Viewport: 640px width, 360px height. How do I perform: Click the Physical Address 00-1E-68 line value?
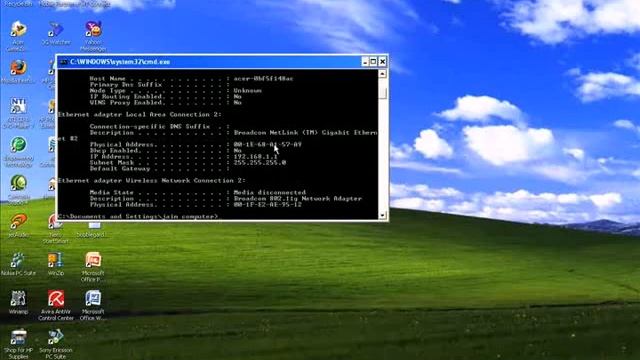[x=267, y=144]
